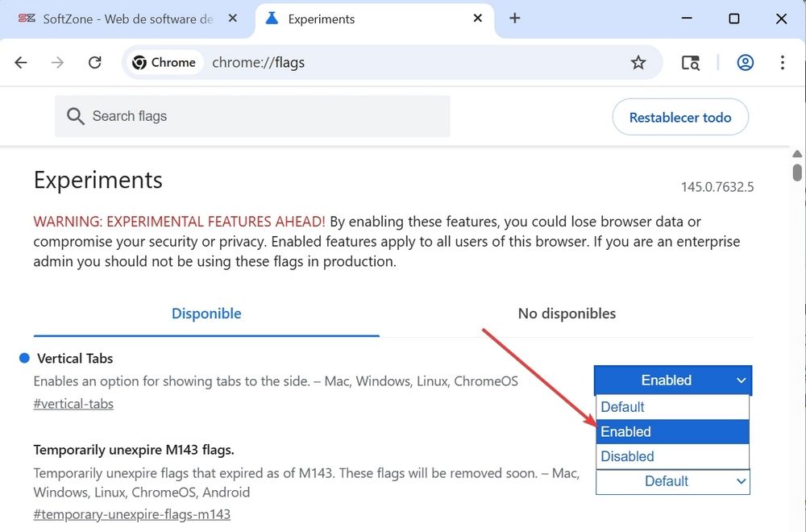Navigate back using the browser back arrow
This screenshot has width=806, height=532.
(21, 62)
